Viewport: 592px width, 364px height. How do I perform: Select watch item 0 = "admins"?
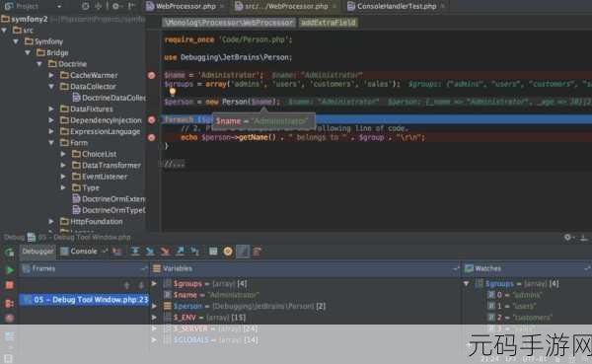coord(515,295)
